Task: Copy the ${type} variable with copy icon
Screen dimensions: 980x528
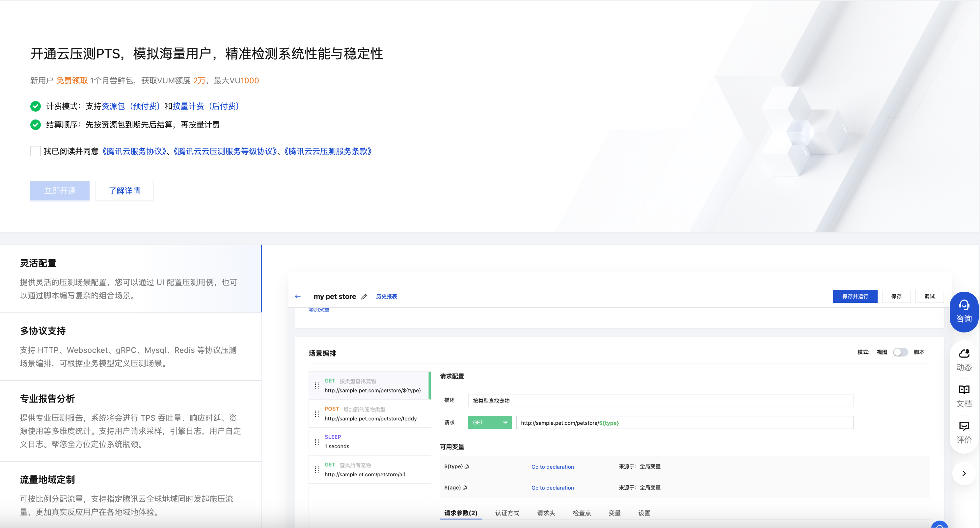Action: pos(467,467)
